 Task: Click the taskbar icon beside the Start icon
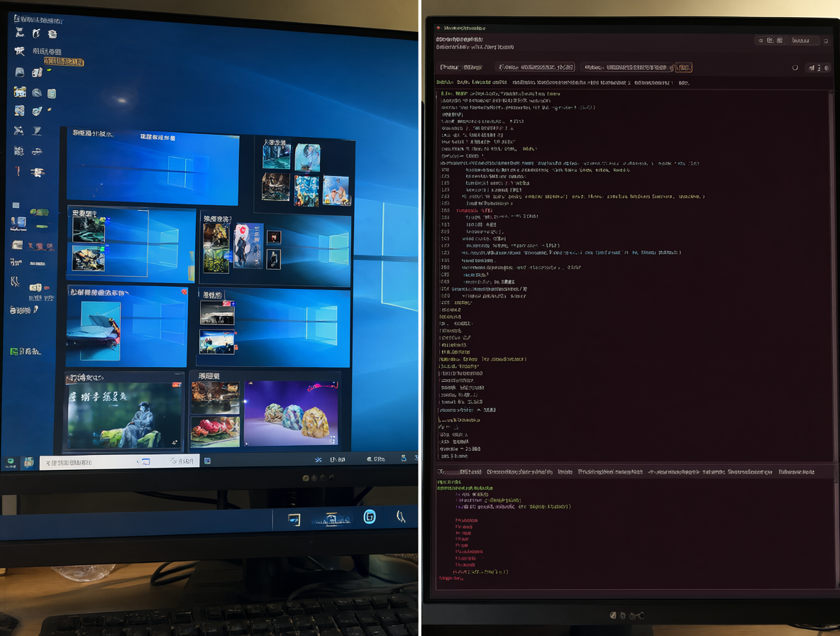(28, 462)
